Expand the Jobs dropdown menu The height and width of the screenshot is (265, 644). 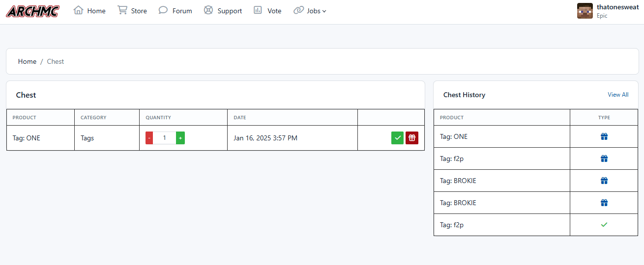pyautogui.click(x=310, y=11)
